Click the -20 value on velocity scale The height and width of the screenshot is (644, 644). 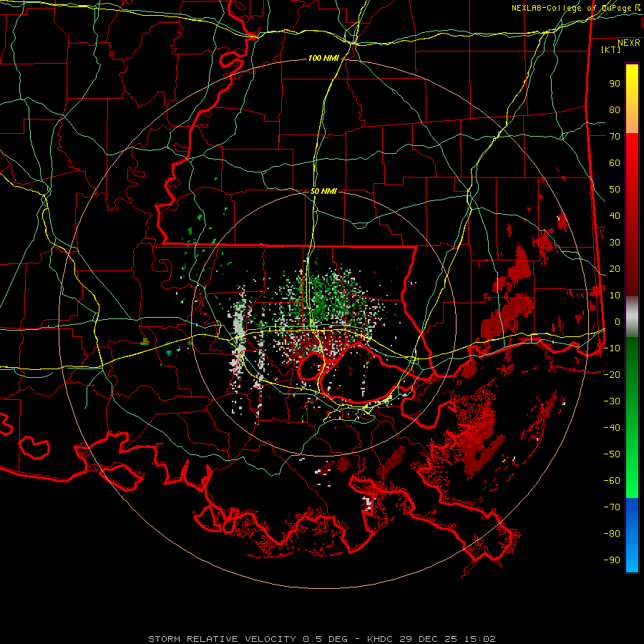pos(612,375)
